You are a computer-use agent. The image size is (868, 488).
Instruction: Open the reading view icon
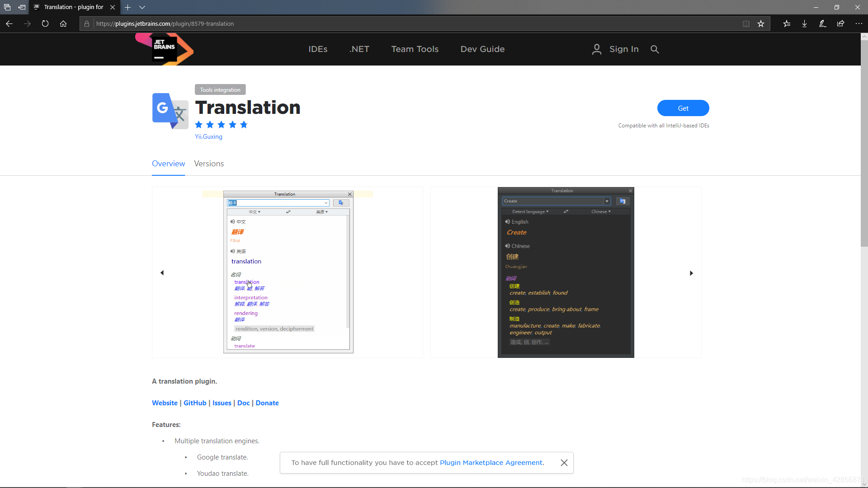[746, 23]
